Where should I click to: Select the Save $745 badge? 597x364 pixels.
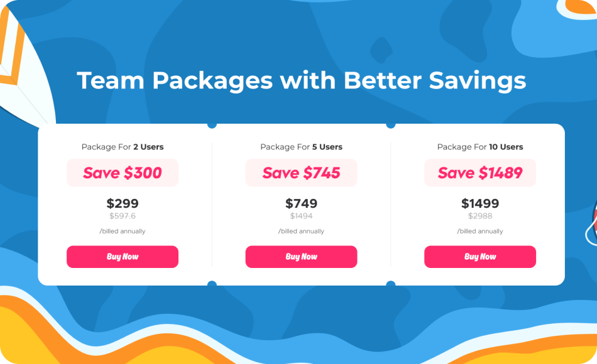pos(301,173)
